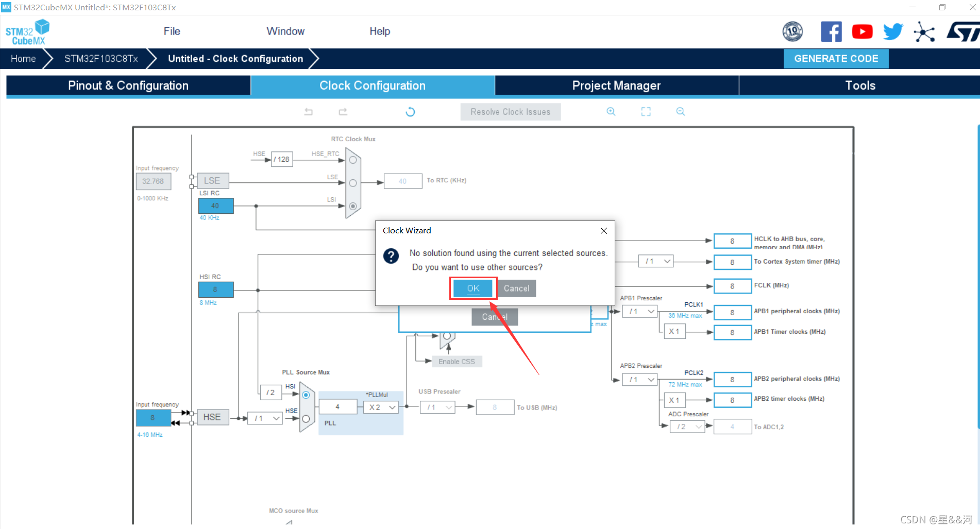Image resolution: width=980 pixels, height=529 pixels.
Task: Click the redo arrow in clock toolbar
Action: click(343, 112)
